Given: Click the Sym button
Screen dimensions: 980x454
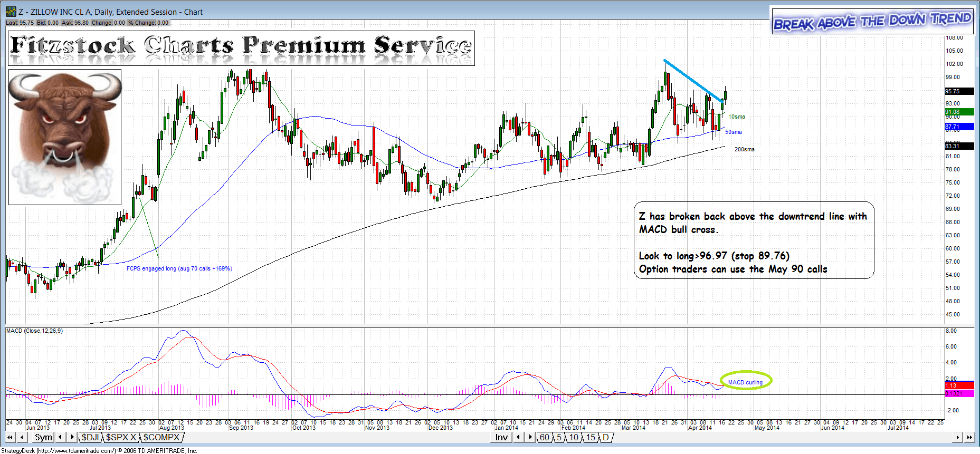Looking at the screenshot, I should [x=43, y=437].
